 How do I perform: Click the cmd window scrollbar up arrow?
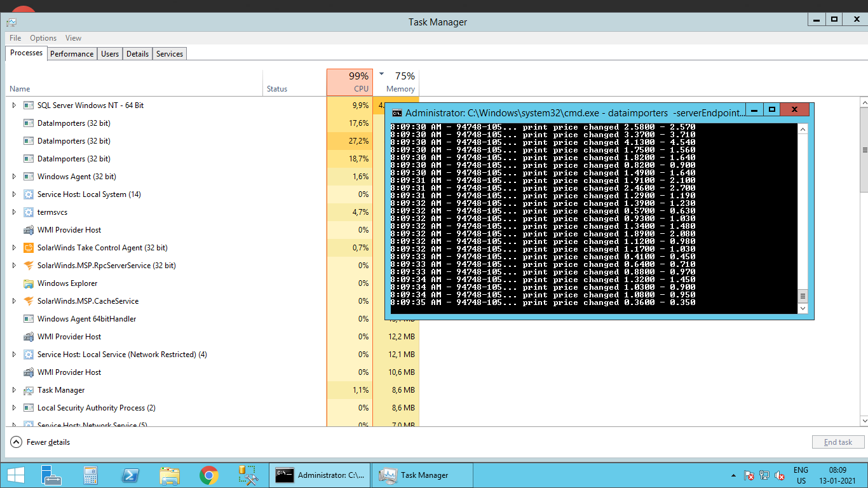(803, 129)
